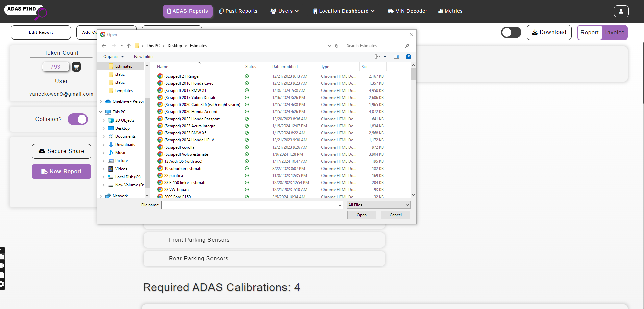Open the All Files type dropdown
Viewport: 644px width, 309px height.
pyautogui.click(x=378, y=205)
